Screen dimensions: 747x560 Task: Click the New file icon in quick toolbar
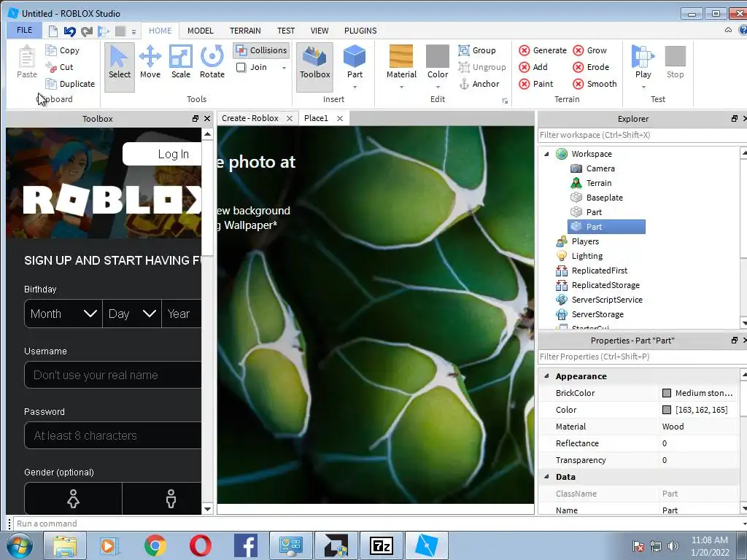(53, 31)
